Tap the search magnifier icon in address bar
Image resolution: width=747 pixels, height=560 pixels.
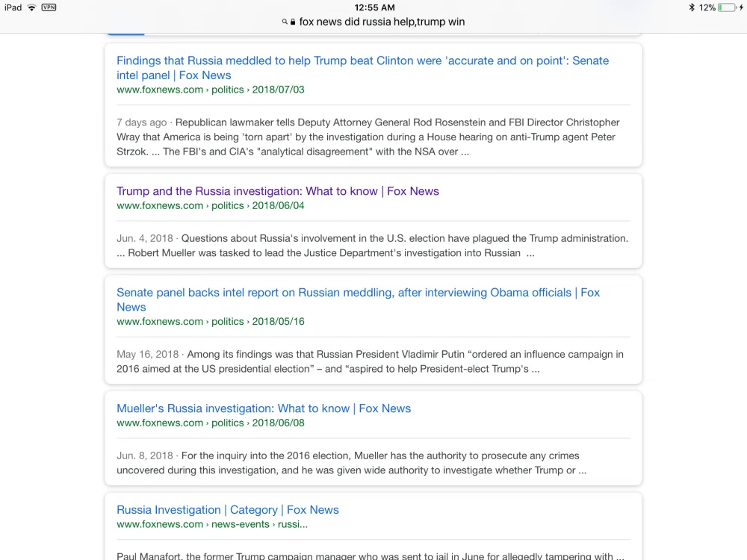coord(285,22)
